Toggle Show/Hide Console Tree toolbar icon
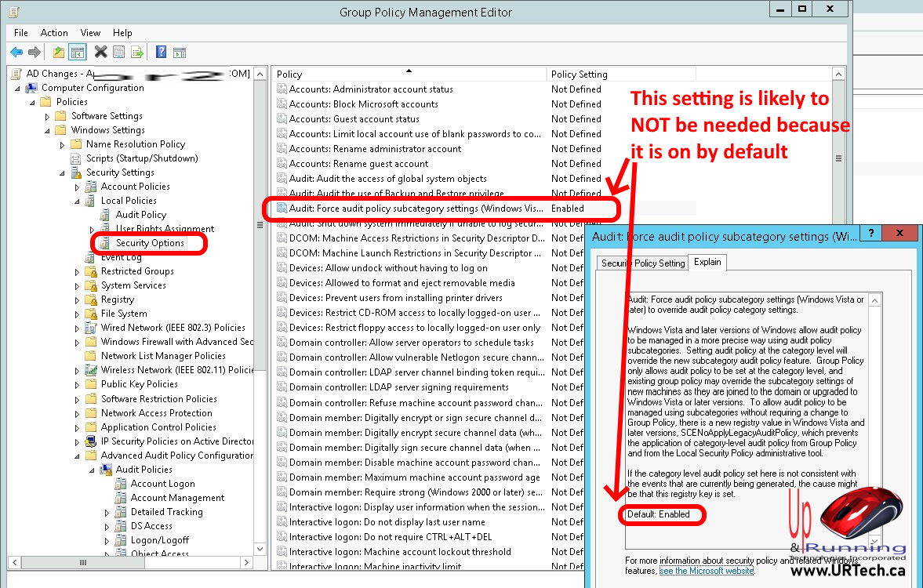This screenshot has width=923, height=588. (77, 53)
